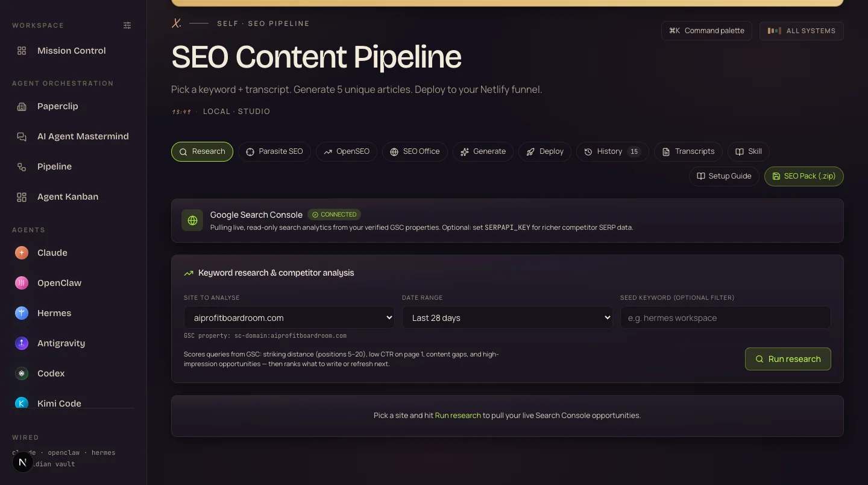
Task: Click the Pipeline sidebar icon
Action: [22, 166]
